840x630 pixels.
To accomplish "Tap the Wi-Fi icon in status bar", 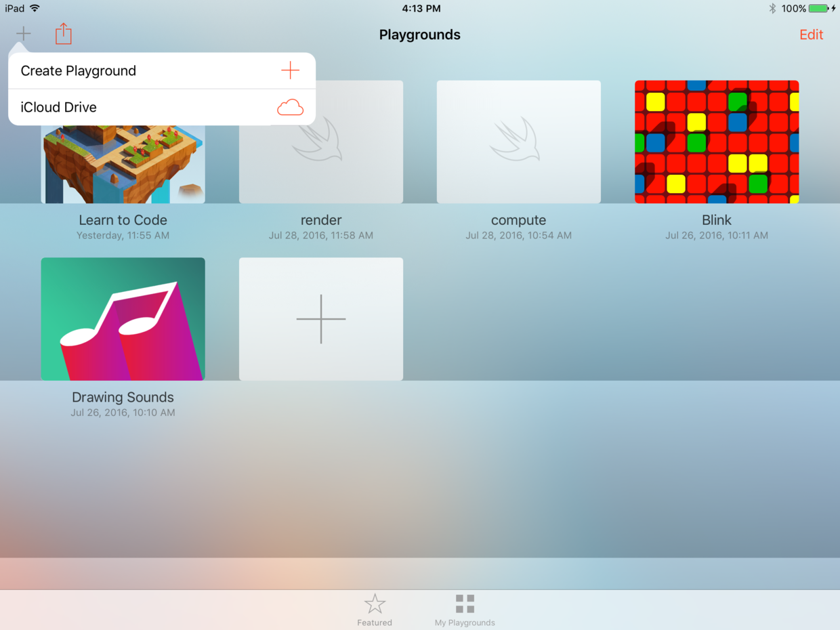I will click(x=35, y=8).
